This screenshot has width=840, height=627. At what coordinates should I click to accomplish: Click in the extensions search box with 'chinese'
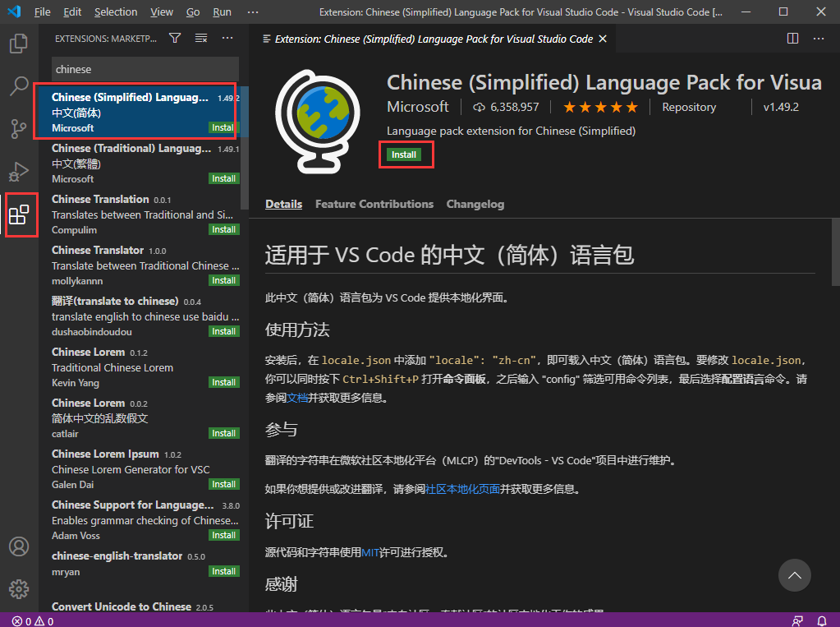pyautogui.click(x=145, y=69)
